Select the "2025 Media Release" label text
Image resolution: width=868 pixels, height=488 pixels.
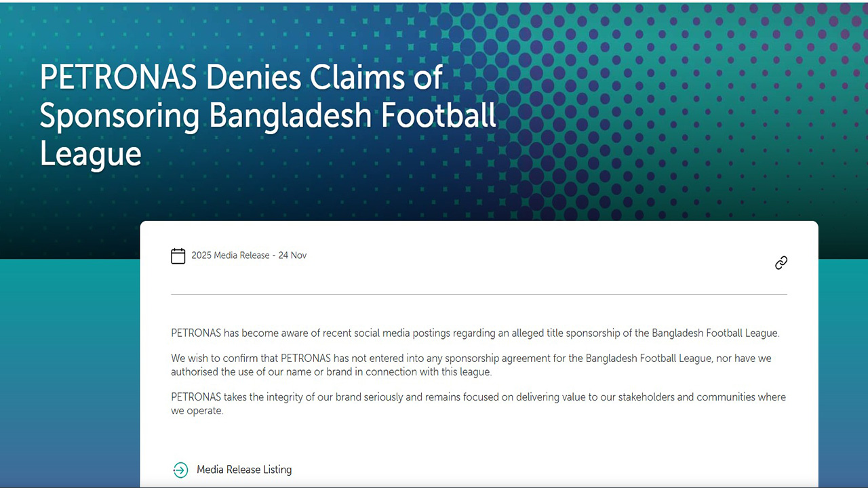[x=231, y=256]
